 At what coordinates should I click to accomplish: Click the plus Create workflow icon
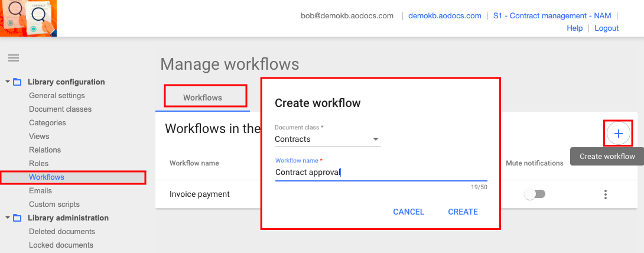(x=618, y=134)
